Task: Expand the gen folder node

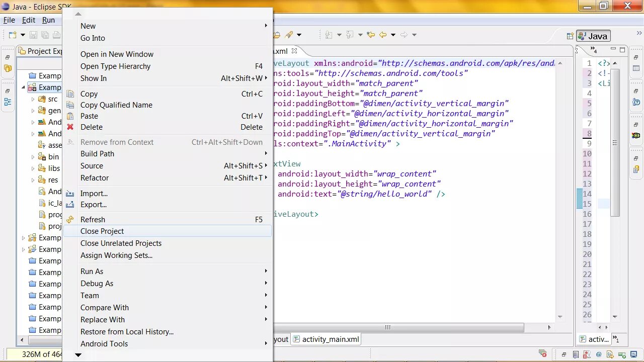Action: click(x=33, y=111)
